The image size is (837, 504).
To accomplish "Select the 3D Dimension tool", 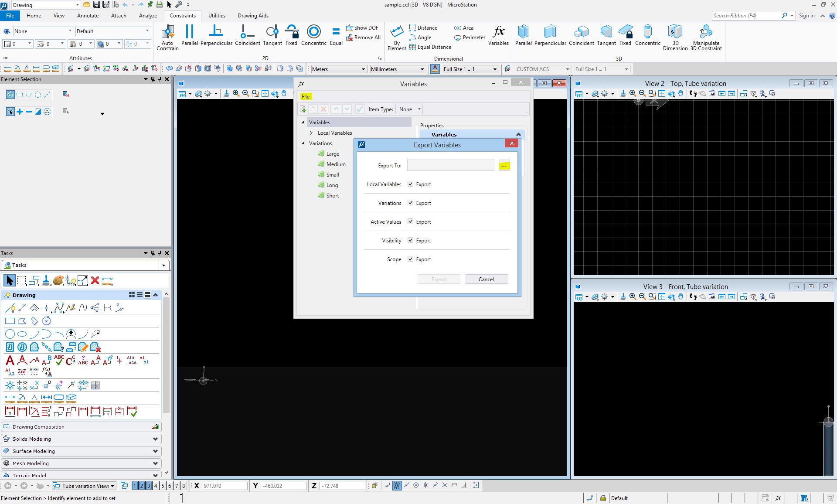I will [675, 37].
